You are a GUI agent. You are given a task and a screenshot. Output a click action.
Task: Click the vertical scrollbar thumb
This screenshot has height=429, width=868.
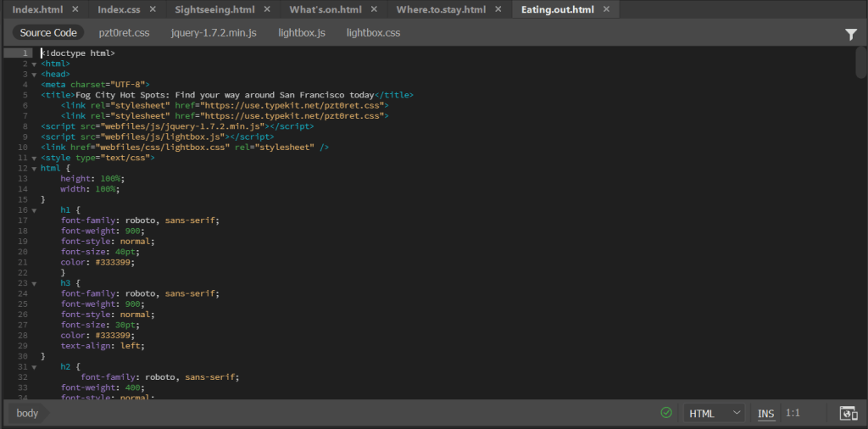click(x=861, y=63)
